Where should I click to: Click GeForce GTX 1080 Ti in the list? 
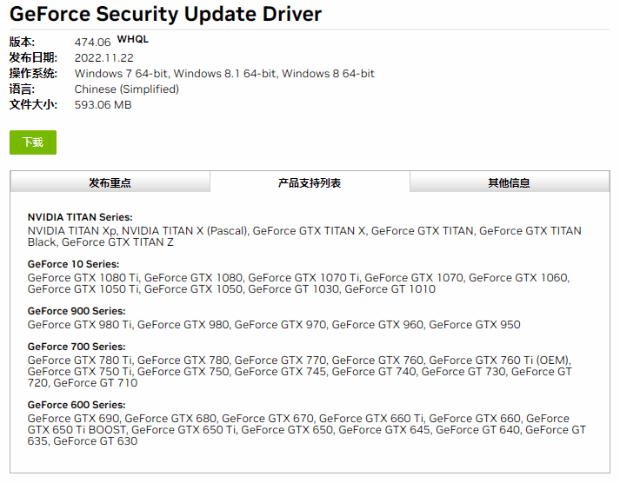point(83,278)
